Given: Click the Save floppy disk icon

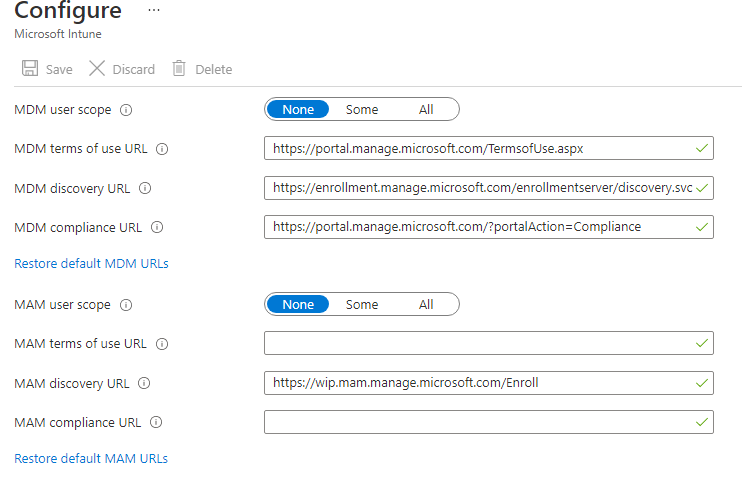Looking at the screenshot, I should (30, 69).
